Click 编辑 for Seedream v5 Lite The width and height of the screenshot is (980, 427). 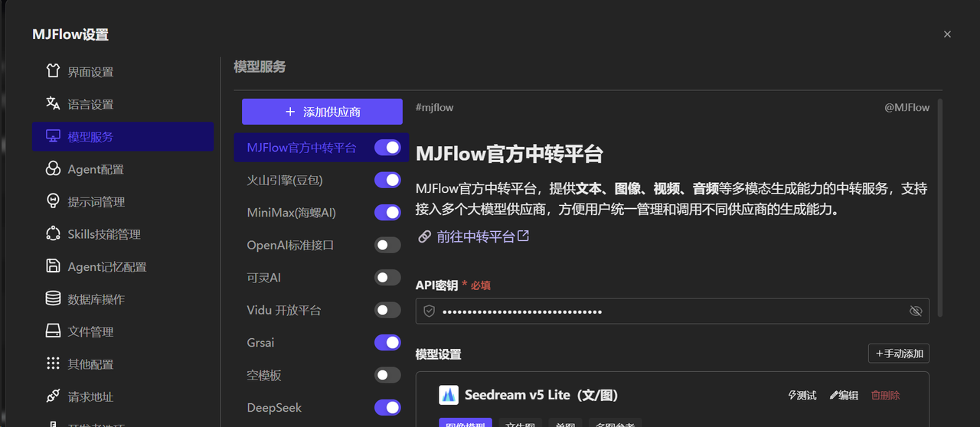pyautogui.click(x=844, y=395)
